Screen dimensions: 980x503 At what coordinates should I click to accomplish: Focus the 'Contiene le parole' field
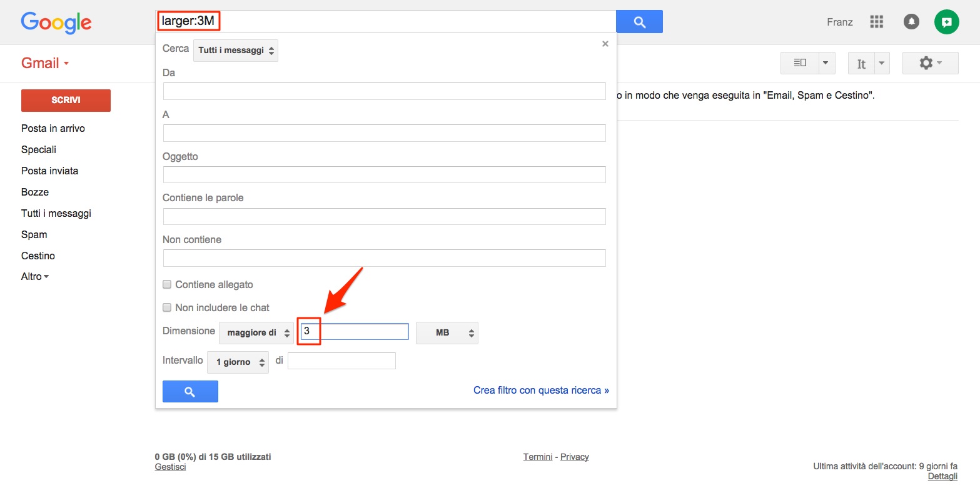point(385,216)
